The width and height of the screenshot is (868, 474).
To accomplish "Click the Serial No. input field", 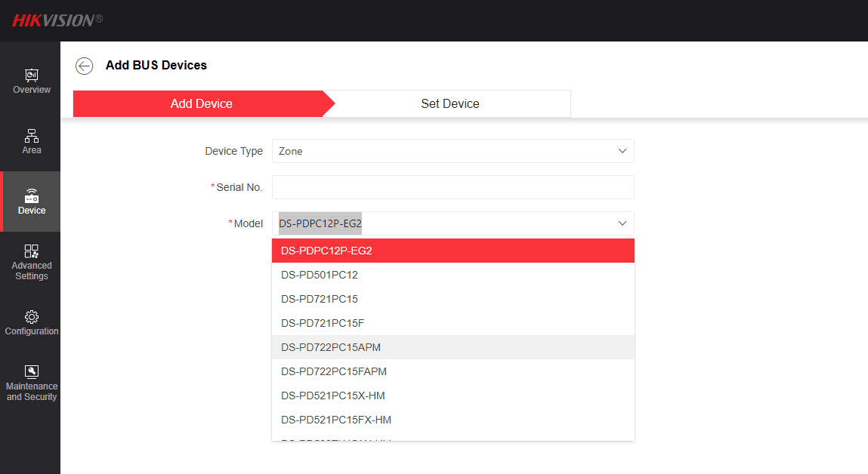I will tap(453, 187).
